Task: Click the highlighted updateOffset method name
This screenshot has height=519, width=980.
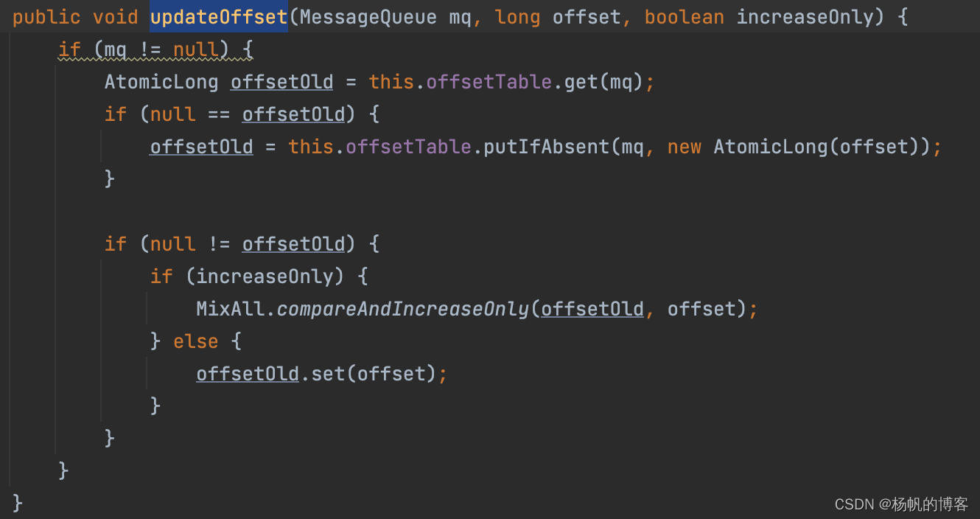Action: pyautogui.click(x=218, y=16)
